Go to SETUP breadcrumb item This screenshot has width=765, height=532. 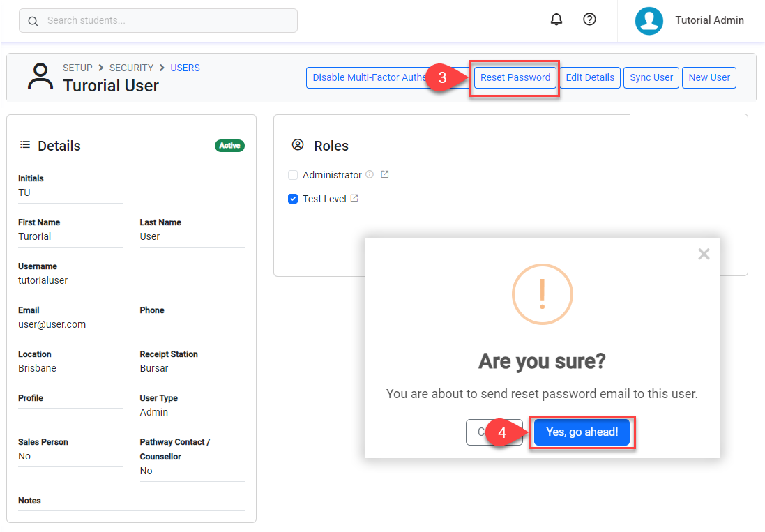(x=77, y=68)
